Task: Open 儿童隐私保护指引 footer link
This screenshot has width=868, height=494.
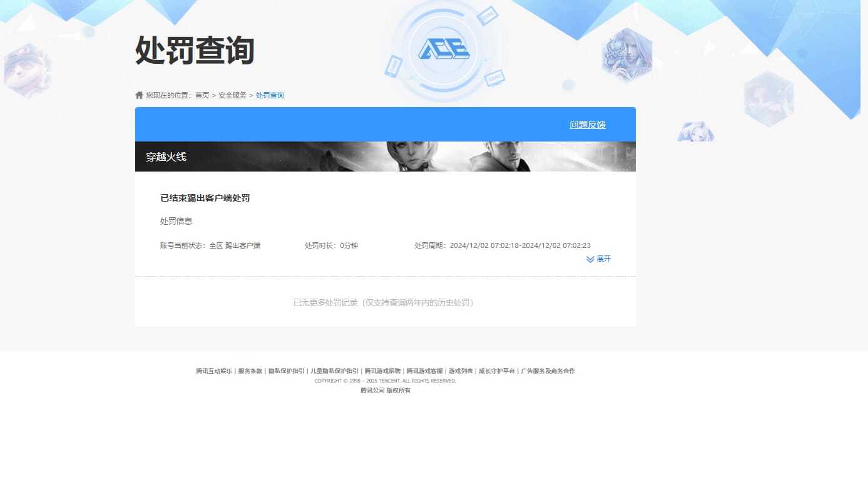Action: pos(335,371)
